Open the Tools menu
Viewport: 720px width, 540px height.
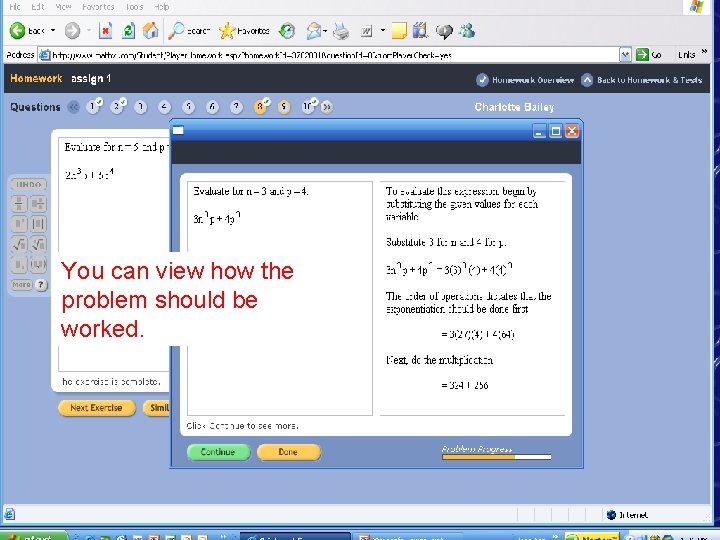(x=134, y=6)
